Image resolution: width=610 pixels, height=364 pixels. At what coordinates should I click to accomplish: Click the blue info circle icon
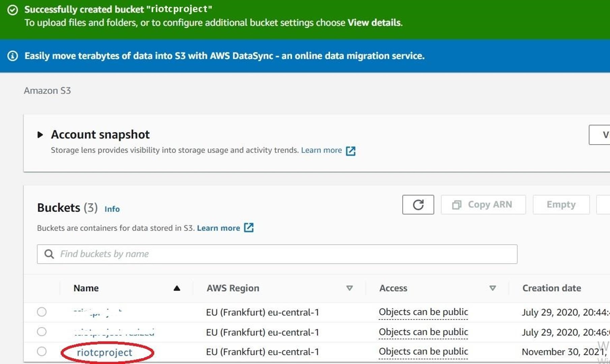[x=13, y=56]
